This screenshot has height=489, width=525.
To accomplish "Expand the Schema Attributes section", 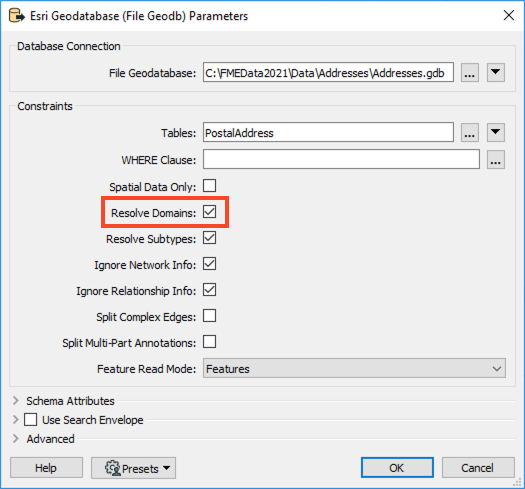I will click(x=15, y=401).
